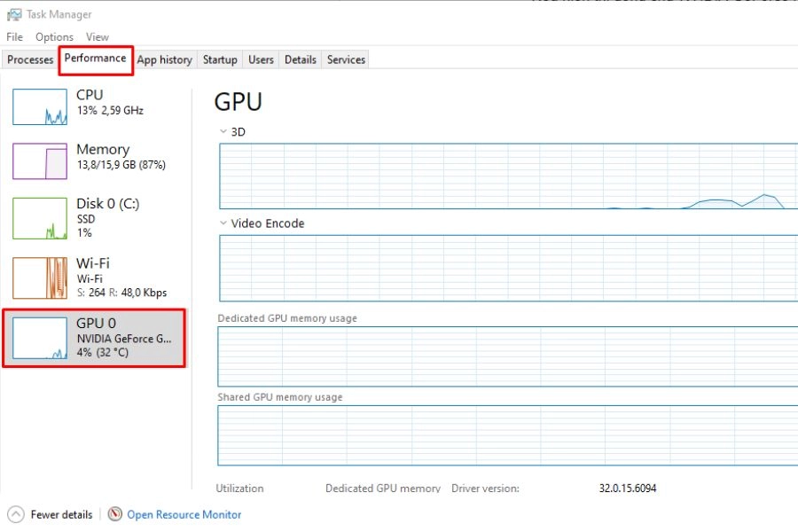Screen dimensions: 798x532
Task: Open the Options menu
Action: pyautogui.click(x=54, y=37)
